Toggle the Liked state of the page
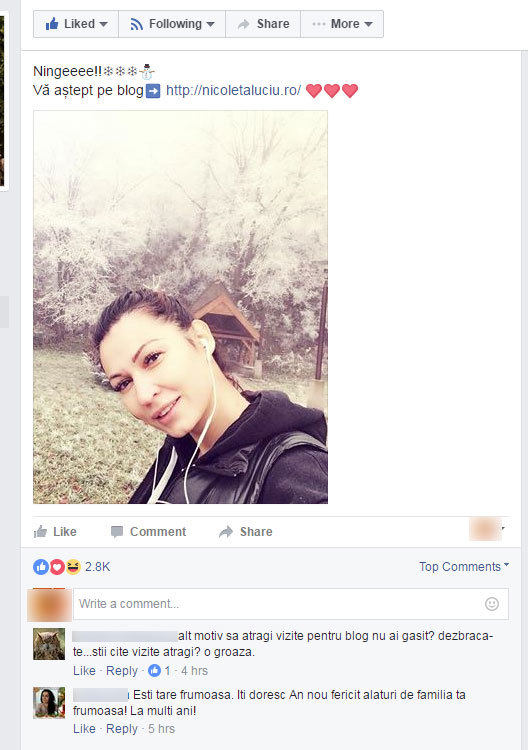Screen dimensions: 528x750 [x=76, y=24]
